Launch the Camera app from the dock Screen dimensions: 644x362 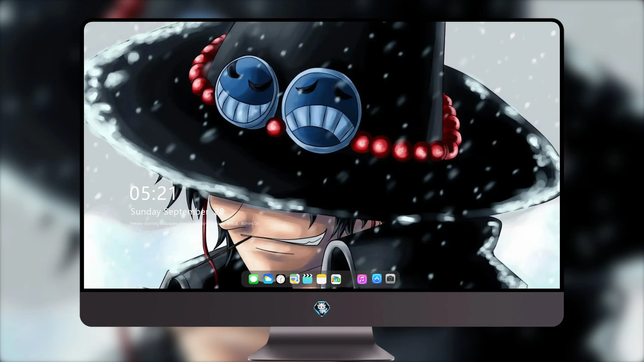390,279
